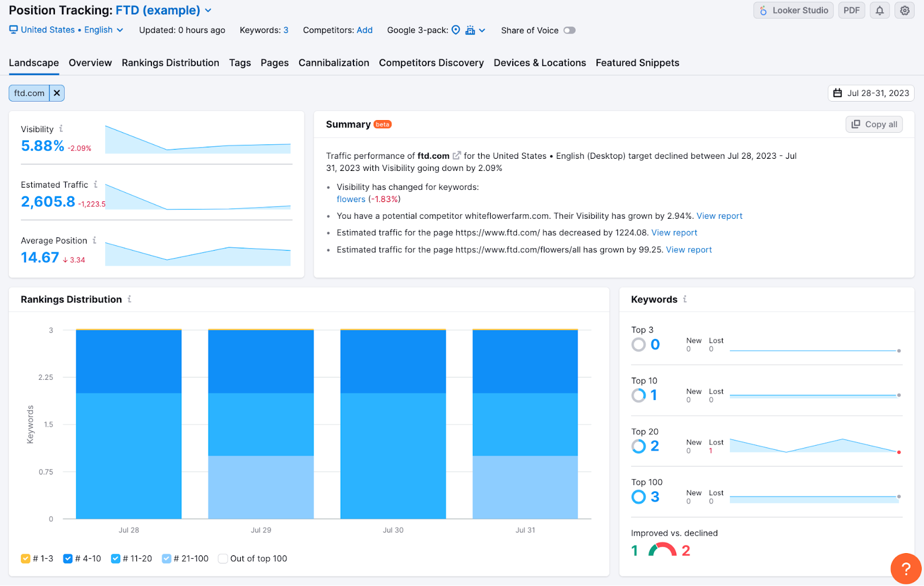Click Top 20 keywords trend sparkline
This screenshot has width=924, height=586.
[x=814, y=445]
